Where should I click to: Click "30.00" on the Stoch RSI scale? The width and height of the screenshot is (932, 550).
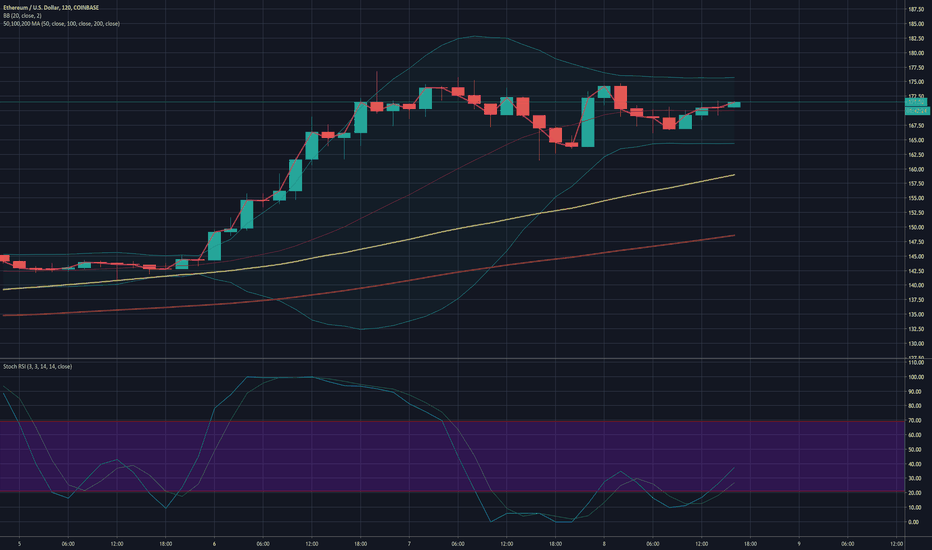917,479
